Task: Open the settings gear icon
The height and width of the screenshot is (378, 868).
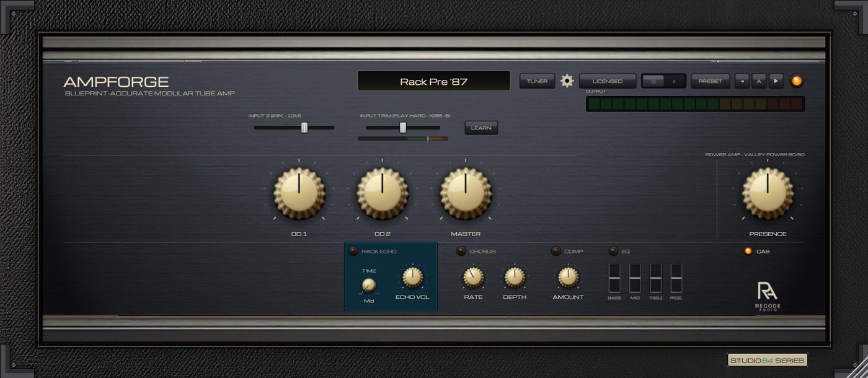Action: pos(567,81)
